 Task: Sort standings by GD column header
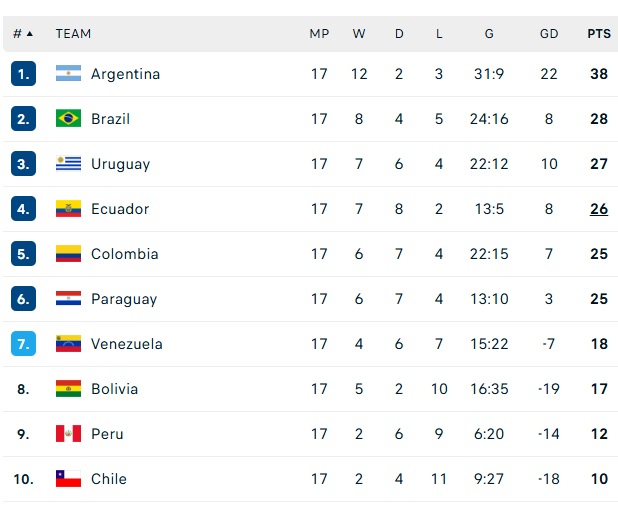[x=549, y=33]
